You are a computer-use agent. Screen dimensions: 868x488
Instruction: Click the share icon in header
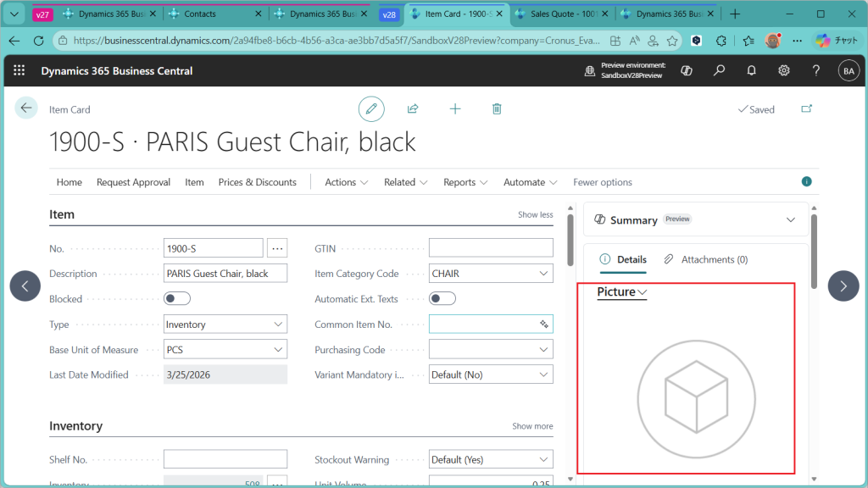[x=413, y=109]
